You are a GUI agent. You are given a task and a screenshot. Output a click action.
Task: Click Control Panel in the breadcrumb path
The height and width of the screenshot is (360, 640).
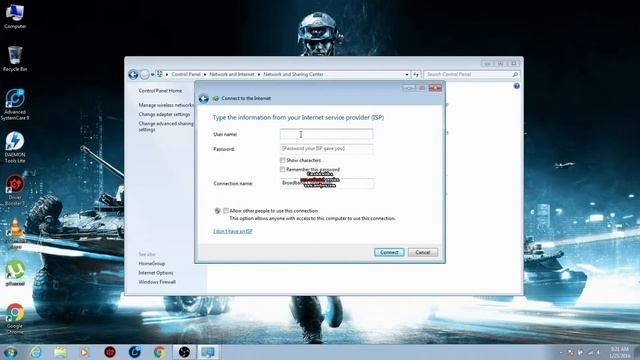coord(186,74)
